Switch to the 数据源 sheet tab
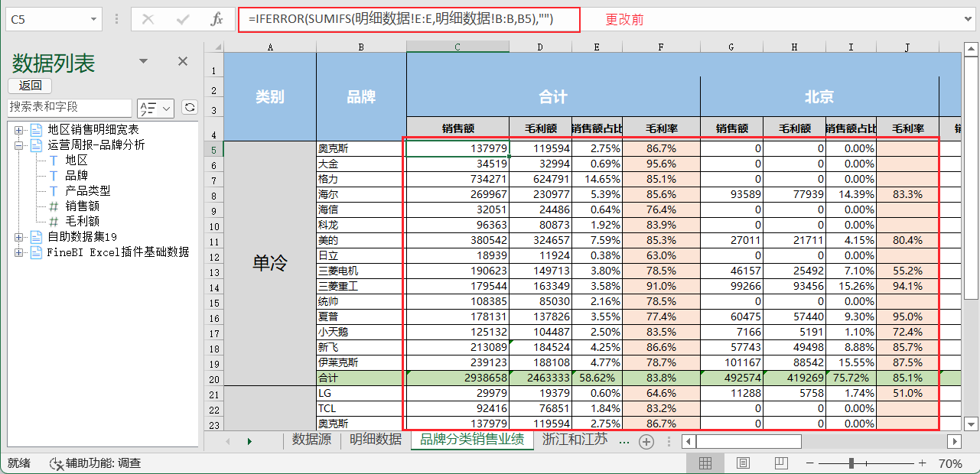The height and width of the screenshot is (474, 980). point(311,440)
